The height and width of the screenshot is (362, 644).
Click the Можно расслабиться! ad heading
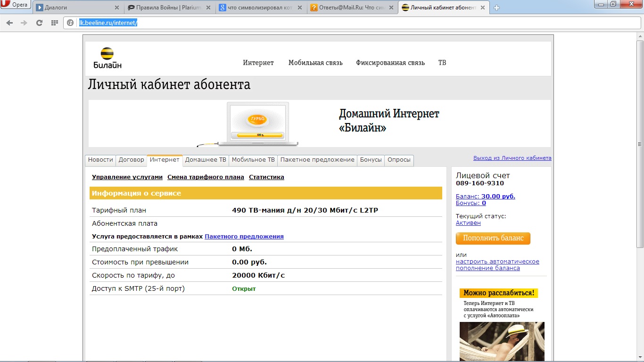click(x=499, y=293)
